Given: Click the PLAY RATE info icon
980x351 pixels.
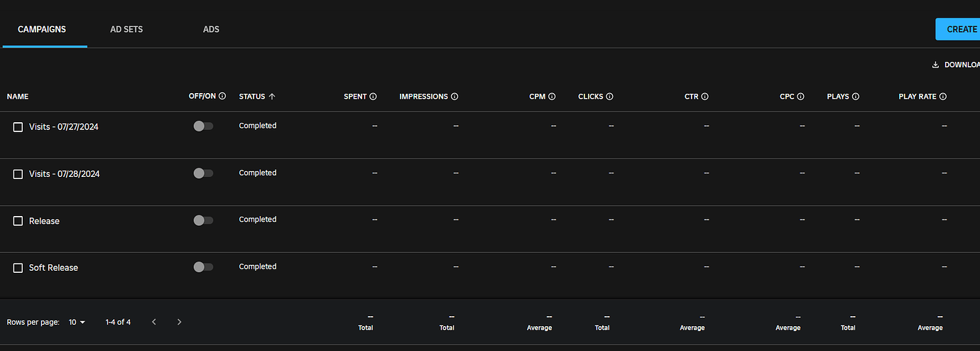Looking at the screenshot, I should coord(942,97).
